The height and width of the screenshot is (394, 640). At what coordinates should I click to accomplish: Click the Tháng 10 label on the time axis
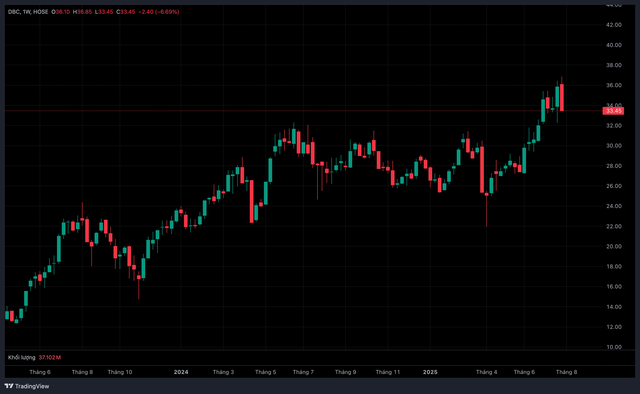click(120, 372)
